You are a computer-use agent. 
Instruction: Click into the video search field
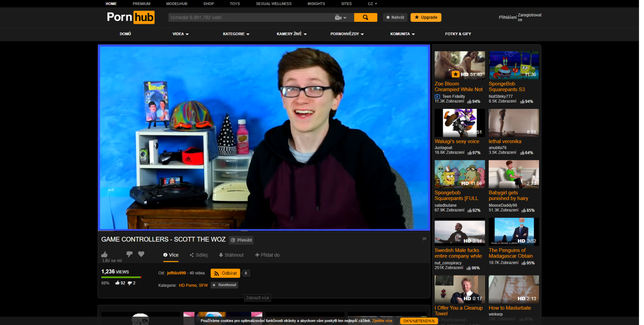point(250,17)
